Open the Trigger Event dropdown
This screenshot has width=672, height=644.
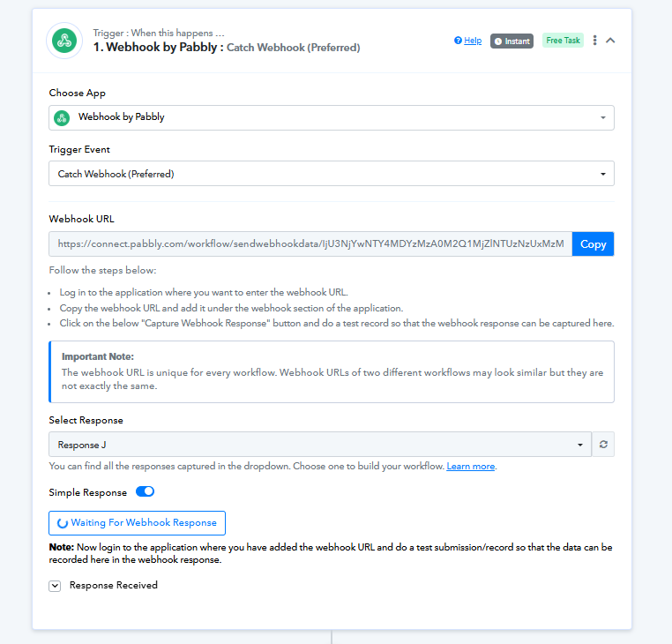click(331, 174)
